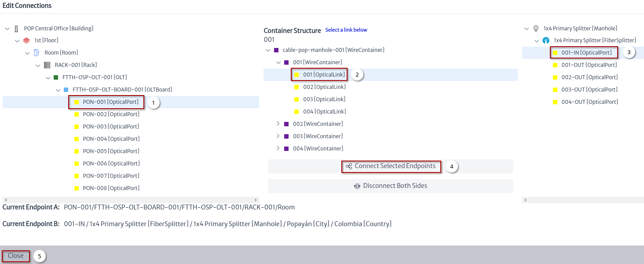Click the Current Endpoint B path text
644x264 pixels.
point(228,224)
